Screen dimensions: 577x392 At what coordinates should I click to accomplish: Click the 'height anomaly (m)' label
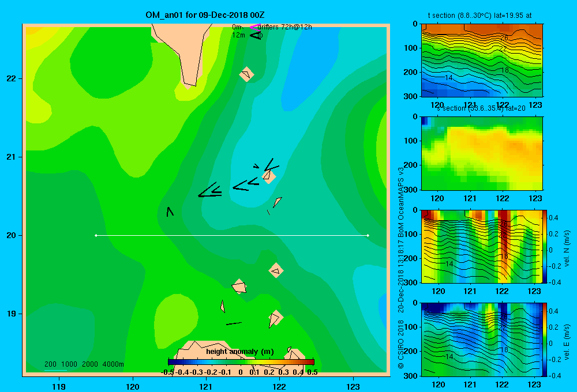tap(240, 352)
